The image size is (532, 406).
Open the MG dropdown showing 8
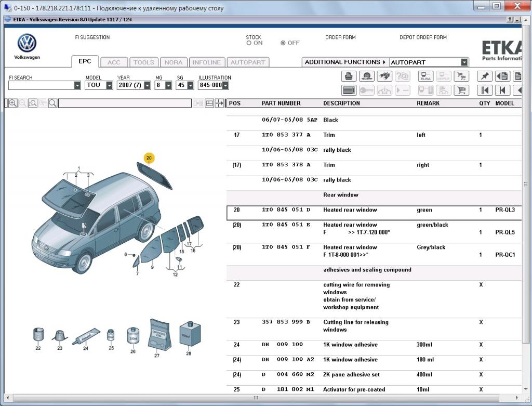pyautogui.click(x=168, y=85)
